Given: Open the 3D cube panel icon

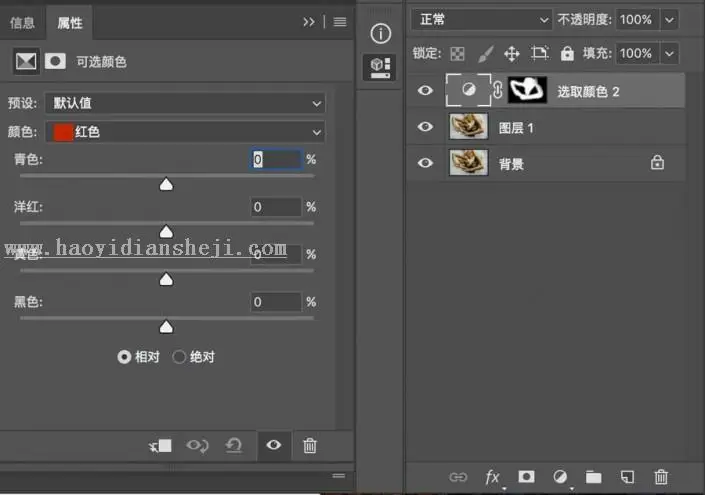Looking at the screenshot, I should 380,67.
